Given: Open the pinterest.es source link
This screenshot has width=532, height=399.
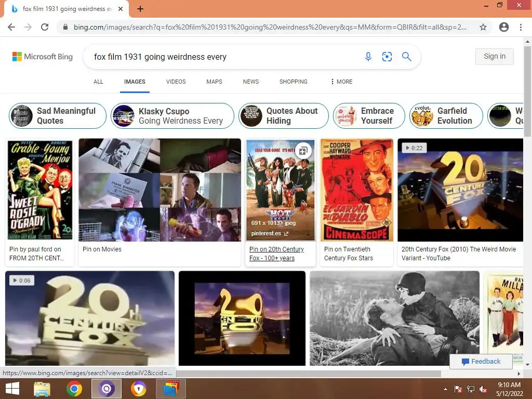Looking at the screenshot, I should (x=270, y=233).
